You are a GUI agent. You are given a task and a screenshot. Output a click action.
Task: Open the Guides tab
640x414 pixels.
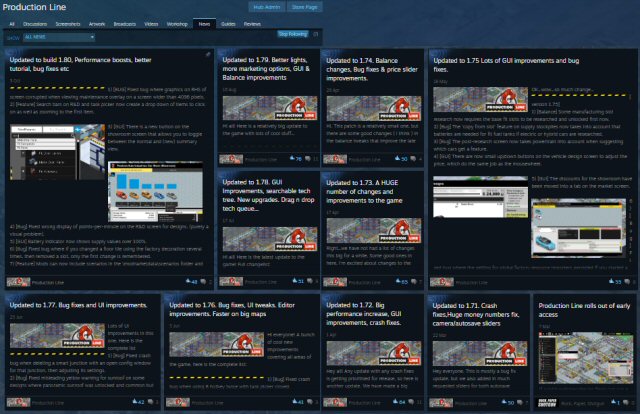tap(228, 24)
